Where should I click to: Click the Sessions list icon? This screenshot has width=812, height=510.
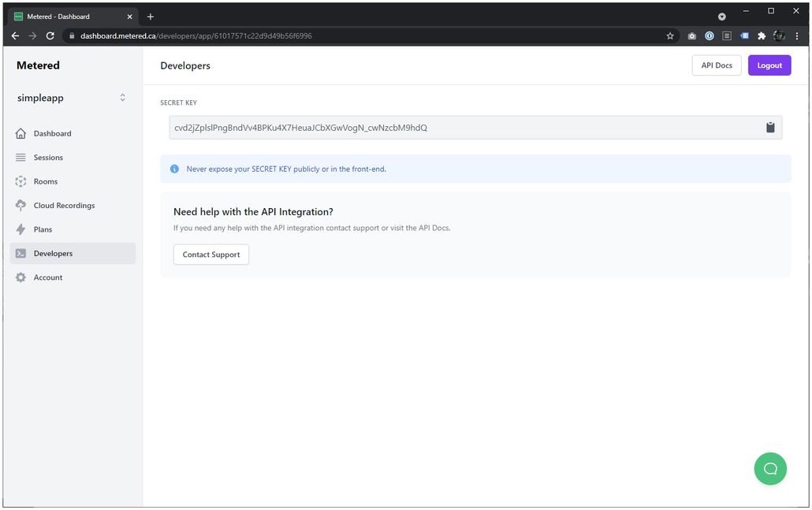tap(20, 158)
